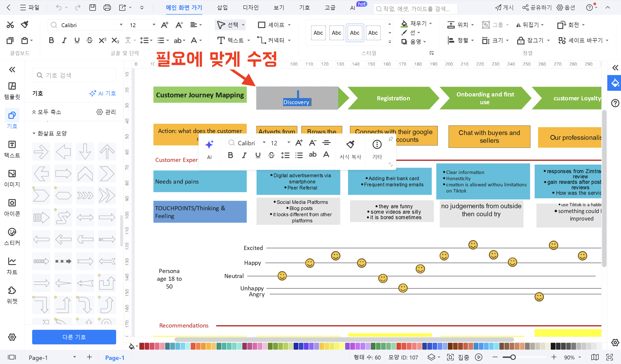Open the 커넥터 tool
The height and width of the screenshot is (364, 621).
click(274, 40)
